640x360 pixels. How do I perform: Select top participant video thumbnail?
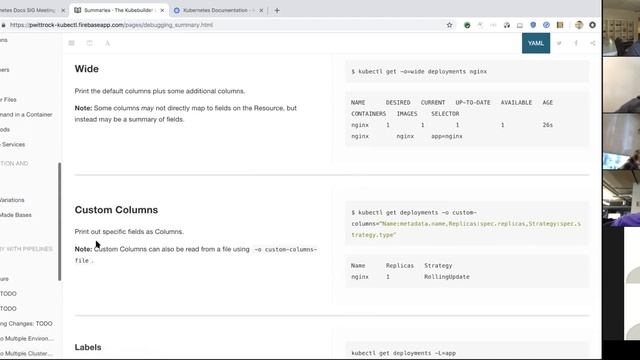pyautogui.click(x=621, y=28)
